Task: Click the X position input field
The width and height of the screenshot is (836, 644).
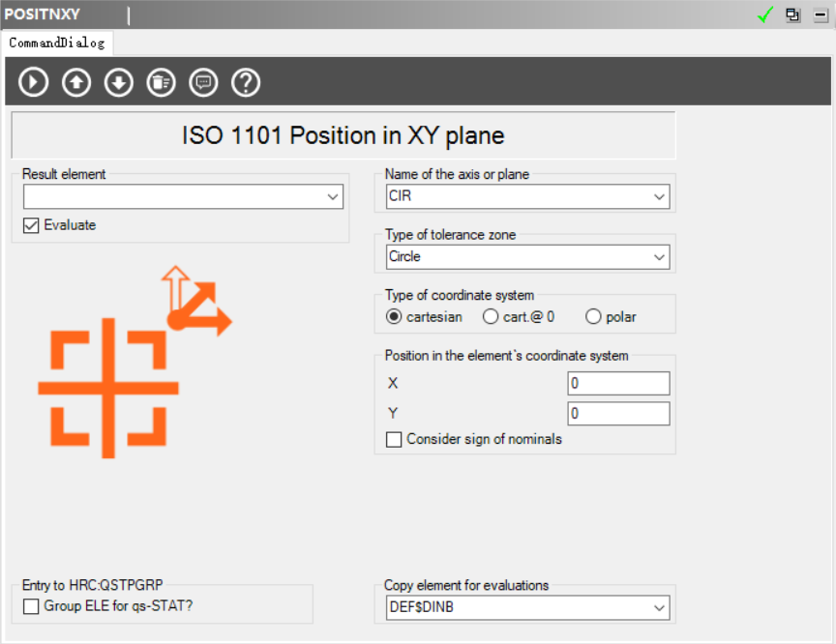Action: pyautogui.click(x=618, y=384)
